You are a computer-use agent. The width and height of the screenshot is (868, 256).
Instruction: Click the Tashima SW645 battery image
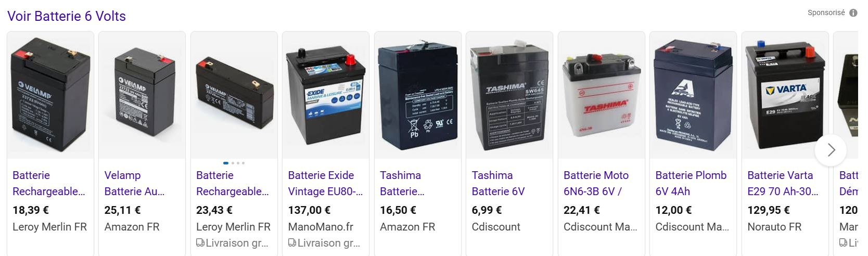point(509,95)
